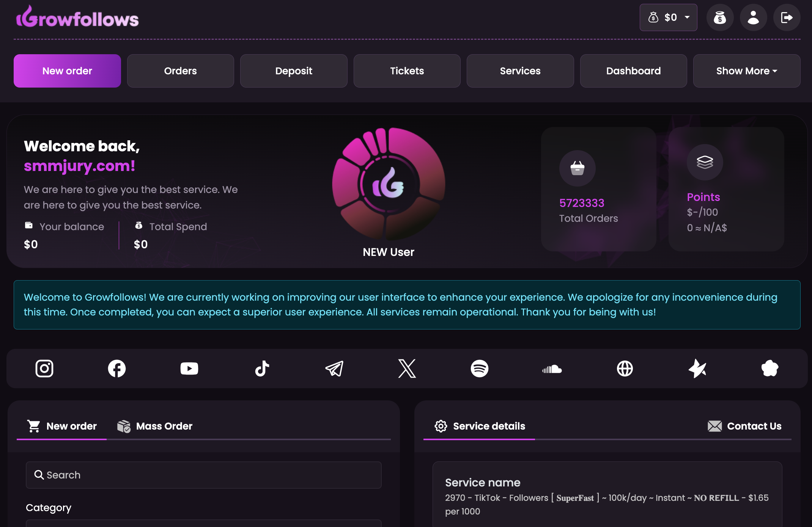812x527 pixels.
Task: Click the central NEW User level badge
Action: click(389, 184)
